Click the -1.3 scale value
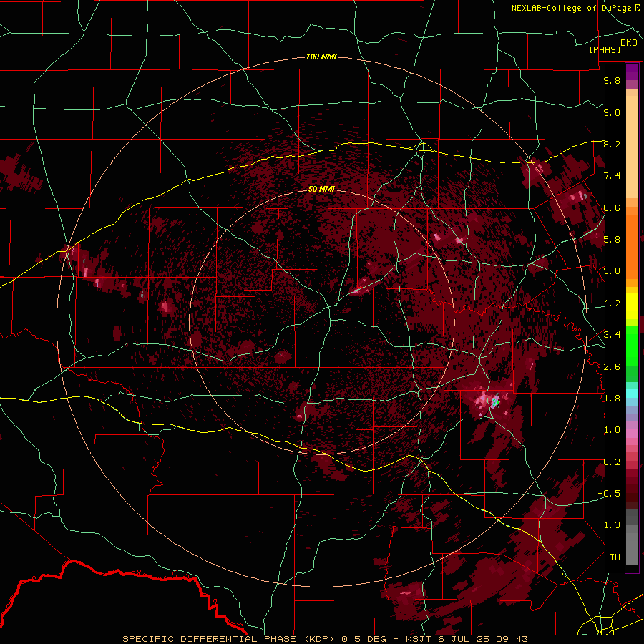This screenshot has height=644, width=644. 609,525
